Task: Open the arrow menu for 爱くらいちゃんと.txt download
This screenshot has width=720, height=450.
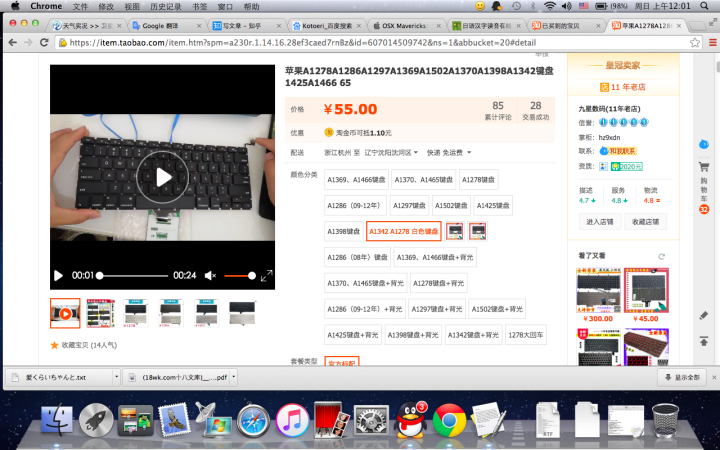Action: click(x=117, y=377)
